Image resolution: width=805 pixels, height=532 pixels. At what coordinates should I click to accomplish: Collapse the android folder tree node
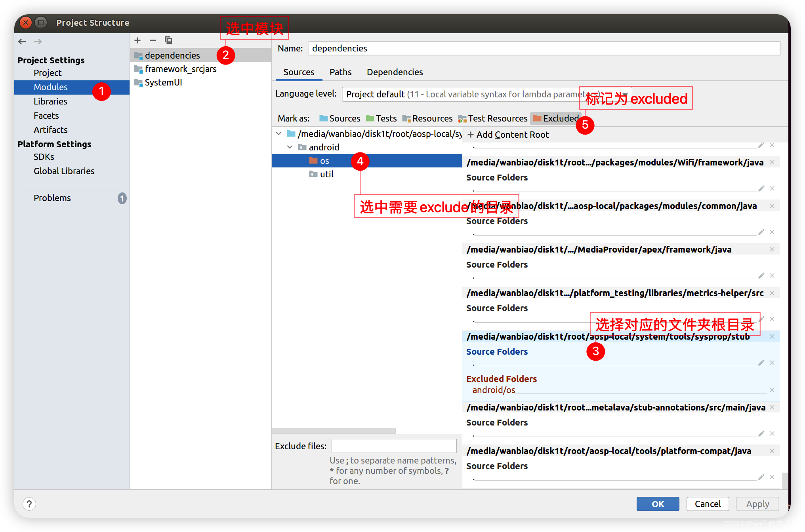(x=290, y=147)
